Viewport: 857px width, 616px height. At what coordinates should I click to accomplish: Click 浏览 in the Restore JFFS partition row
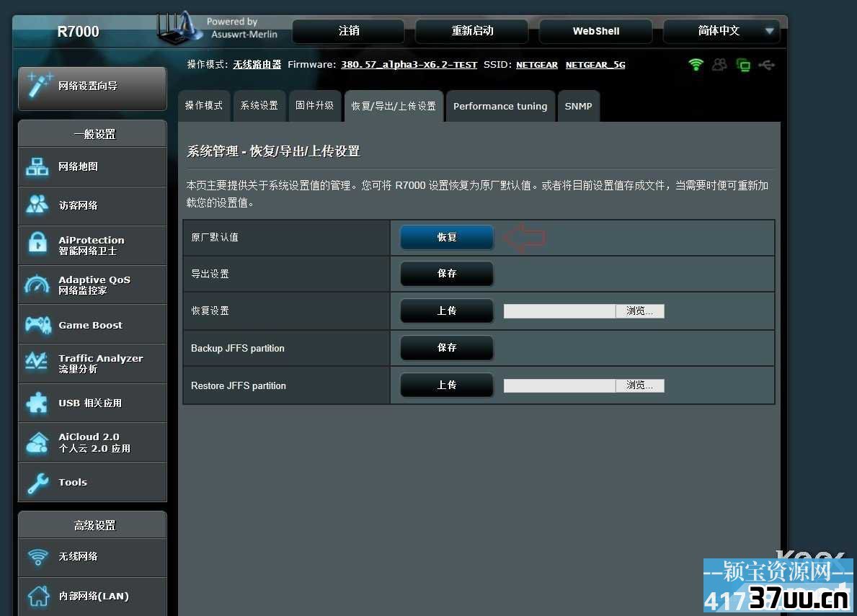[640, 385]
